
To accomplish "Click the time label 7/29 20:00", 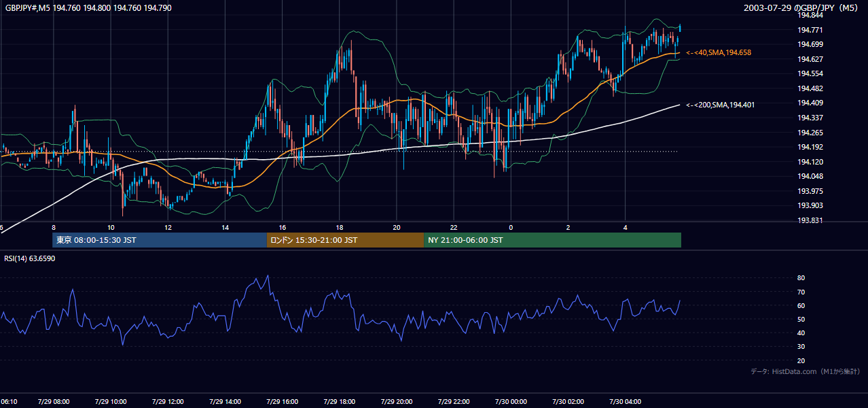I will pyautogui.click(x=396, y=402).
